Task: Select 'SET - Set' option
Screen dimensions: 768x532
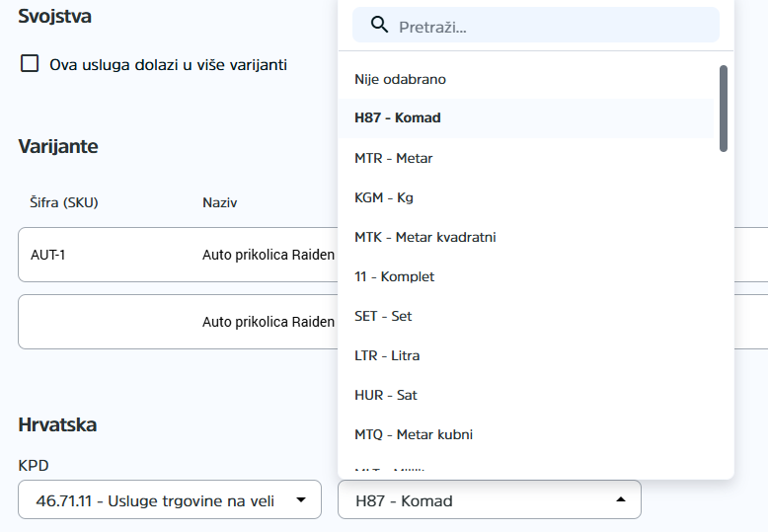Action: pyautogui.click(x=383, y=316)
